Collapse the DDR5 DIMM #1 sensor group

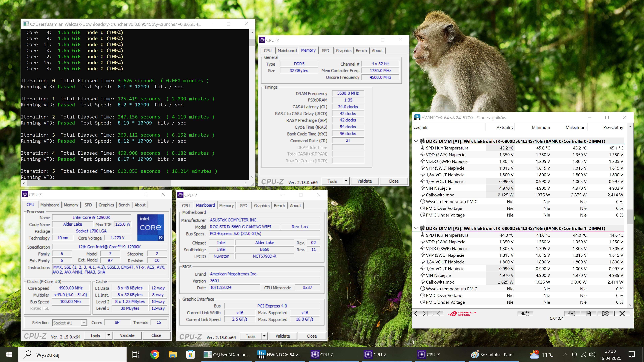[416, 141]
